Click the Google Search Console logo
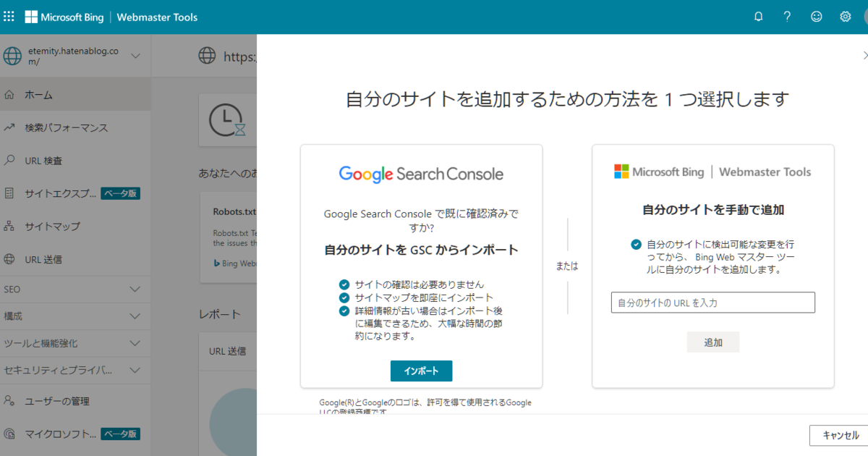The image size is (868, 456). point(421,174)
